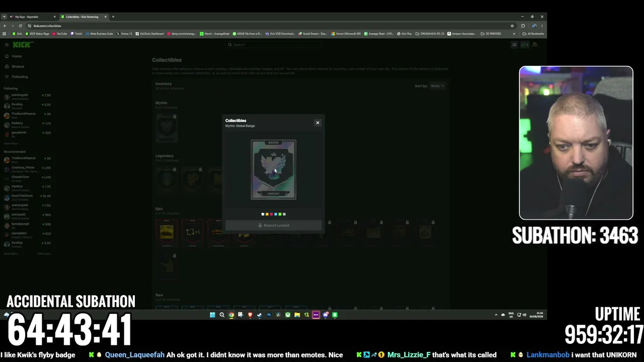This screenshot has width=644, height=362.
Task: Open YouTube bookmark
Action: [59, 34]
